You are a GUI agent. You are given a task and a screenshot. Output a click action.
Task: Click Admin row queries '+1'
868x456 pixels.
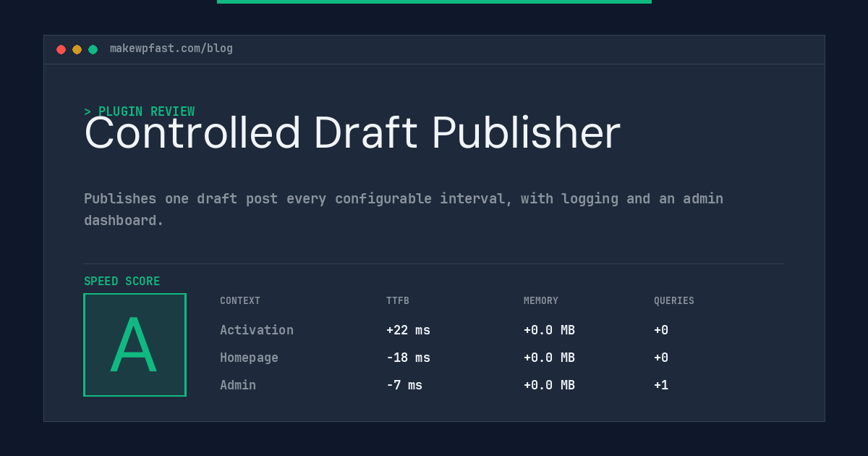pyautogui.click(x=661, y=385)
